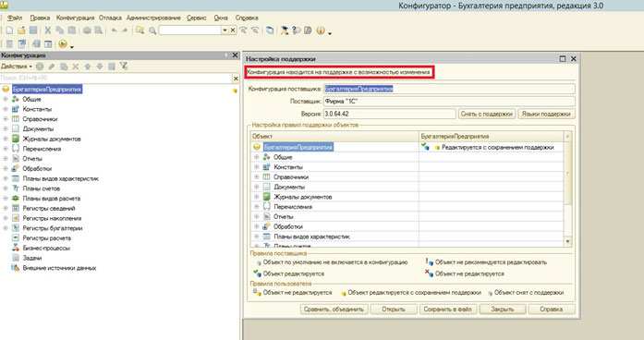Open the Файл menu
644x340 pixels.
[x=15, y=18]
